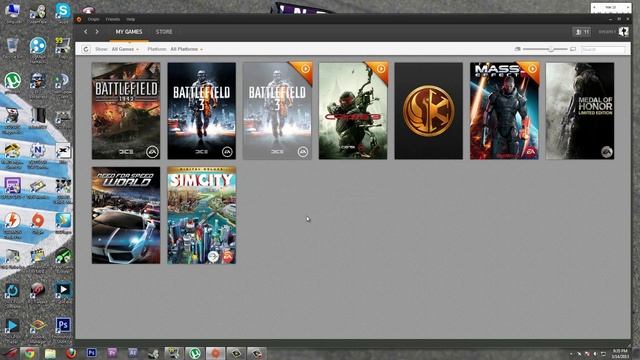
Task: Go forward with the right arrow in Origin
Action: 97,31
